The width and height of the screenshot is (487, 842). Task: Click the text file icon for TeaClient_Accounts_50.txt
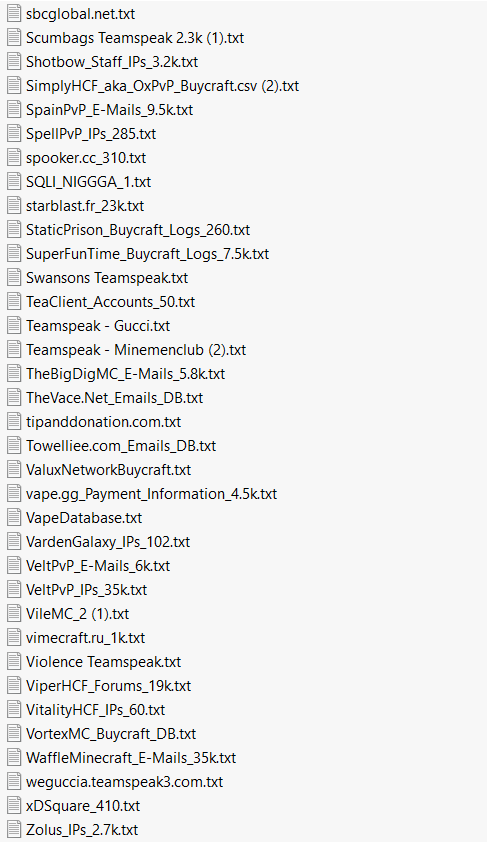14,301
